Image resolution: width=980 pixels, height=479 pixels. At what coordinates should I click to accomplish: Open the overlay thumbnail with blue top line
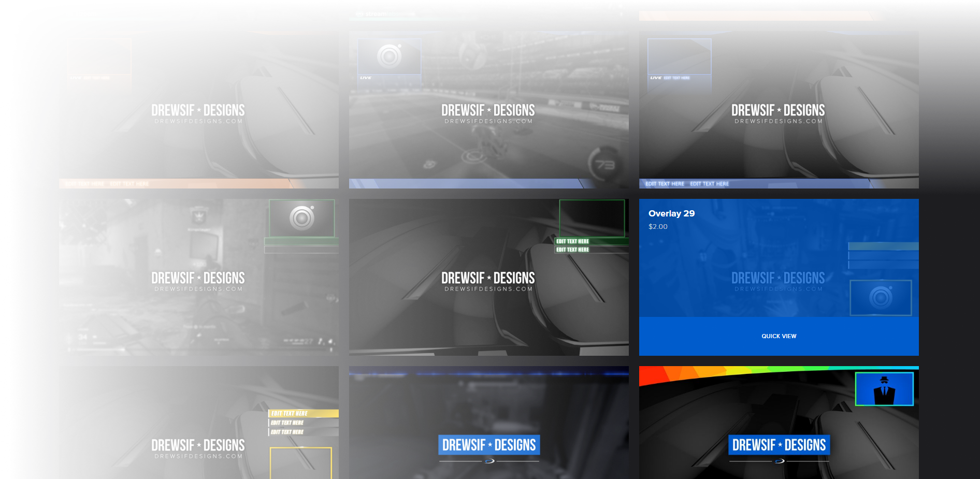point(489,423)
